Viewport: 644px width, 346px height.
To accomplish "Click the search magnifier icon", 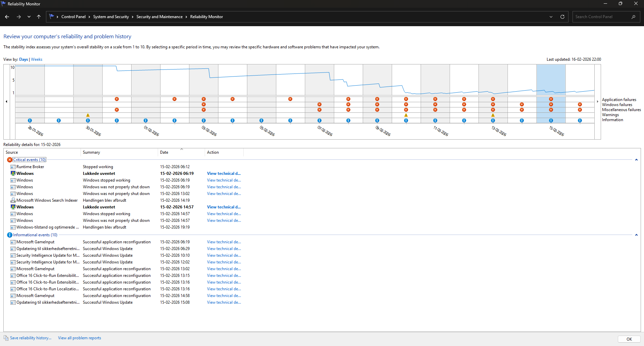I will 634,17.
